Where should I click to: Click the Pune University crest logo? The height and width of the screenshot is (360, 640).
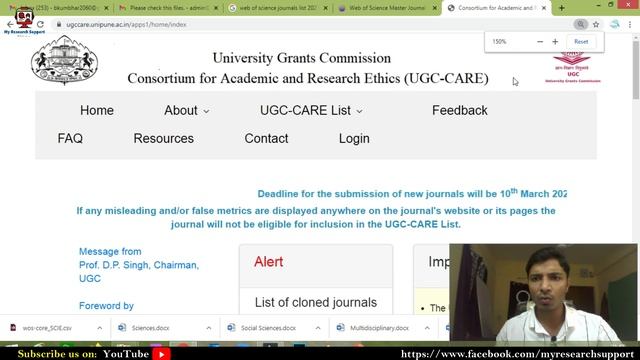tap(64, 60)
